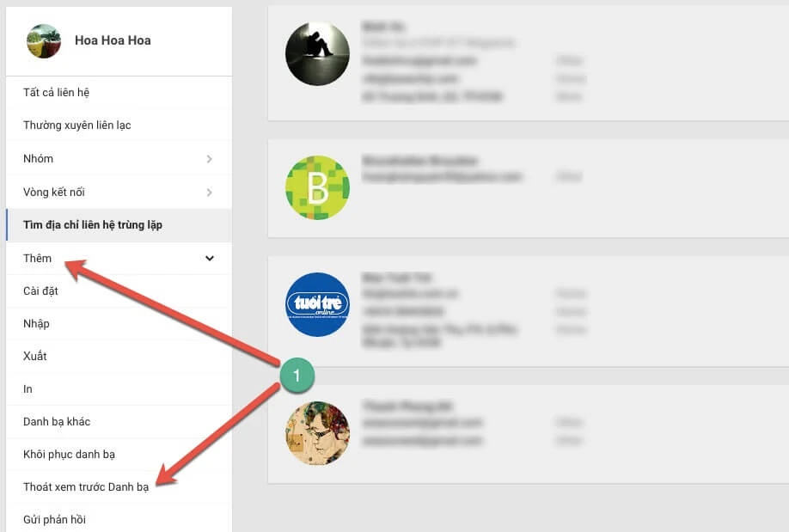Expand the Nhóm submenu chevron

point(210,159)
